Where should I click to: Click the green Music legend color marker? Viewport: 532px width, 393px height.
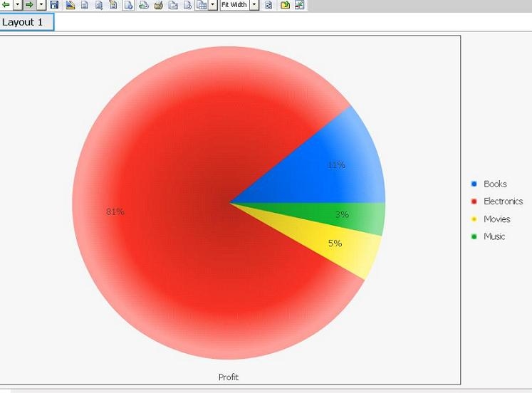474,236
